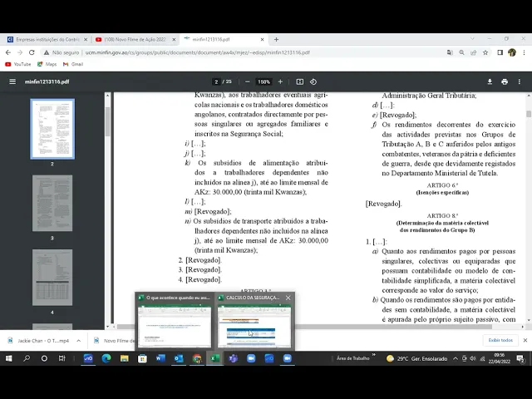Print the PDF document
This screenshot has height=399, width=532.
coord(505,81)
